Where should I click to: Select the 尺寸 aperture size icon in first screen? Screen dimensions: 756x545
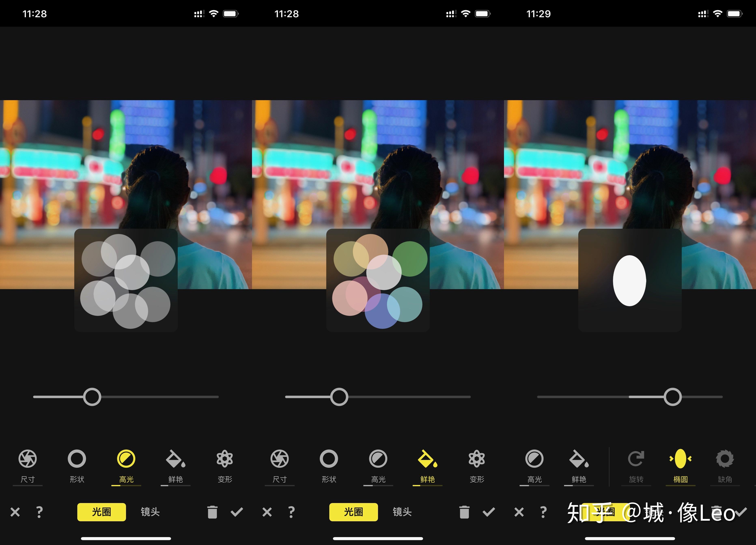click(x=28, y=459)
